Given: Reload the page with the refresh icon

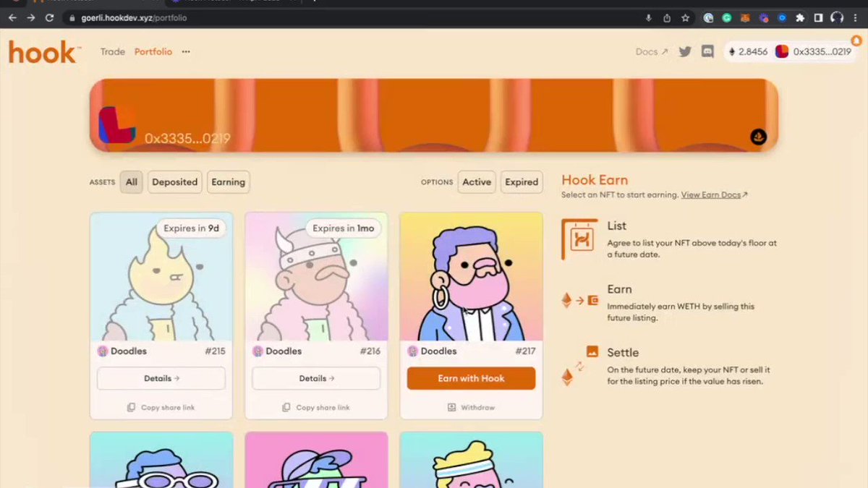Looking at the screenshot, I should [x=50, y=17].
